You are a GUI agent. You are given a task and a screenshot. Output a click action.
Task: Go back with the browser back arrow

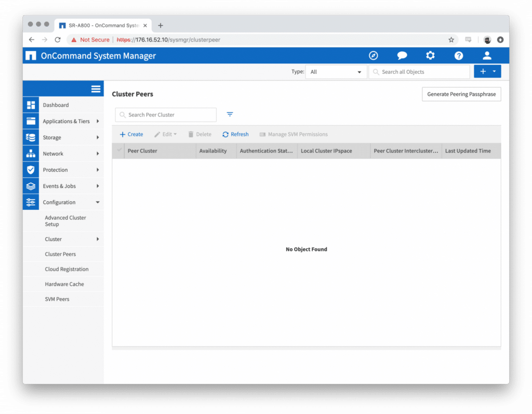(32, 39)
